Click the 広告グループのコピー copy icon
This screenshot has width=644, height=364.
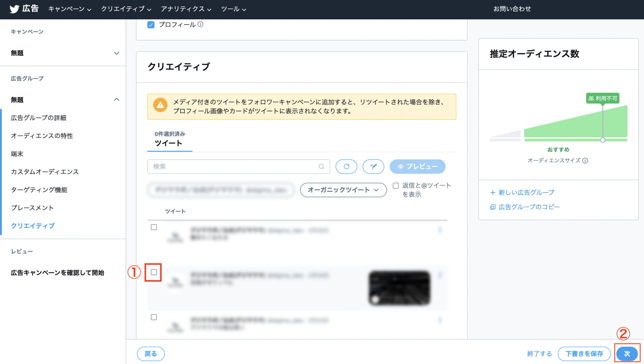coord(493,207)
